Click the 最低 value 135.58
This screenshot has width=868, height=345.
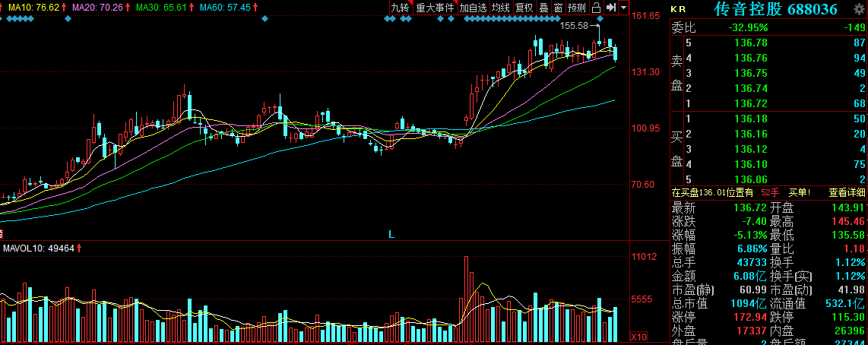(847, 236)
